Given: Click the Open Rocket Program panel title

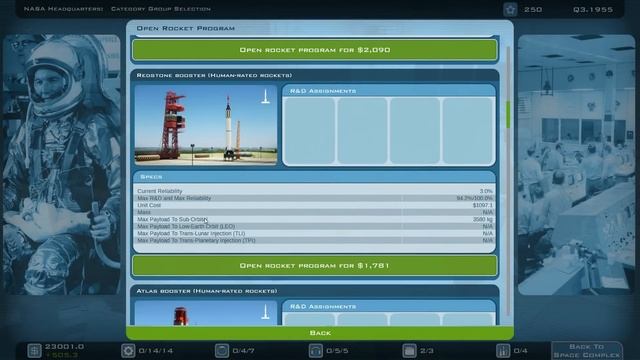Looking at the screenshot, I should 186,28.
